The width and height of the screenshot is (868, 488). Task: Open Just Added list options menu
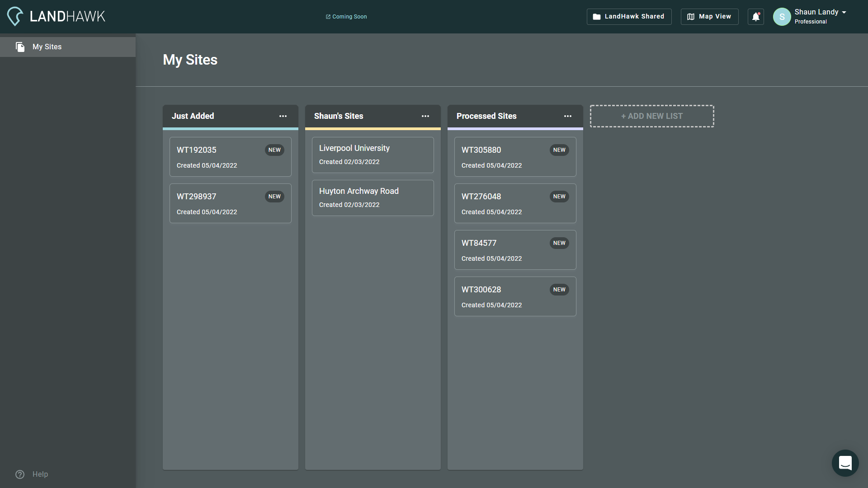pyautogui.click(x=283, y=116)
